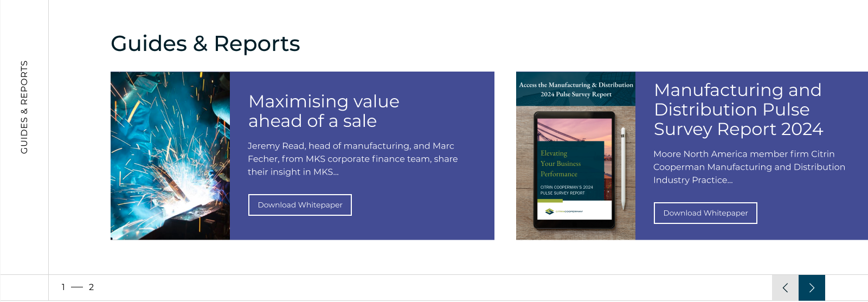Click the Citrin Cooperman member firm description
The height and width of the screenshot is (302, 868).
pos(749,167)
